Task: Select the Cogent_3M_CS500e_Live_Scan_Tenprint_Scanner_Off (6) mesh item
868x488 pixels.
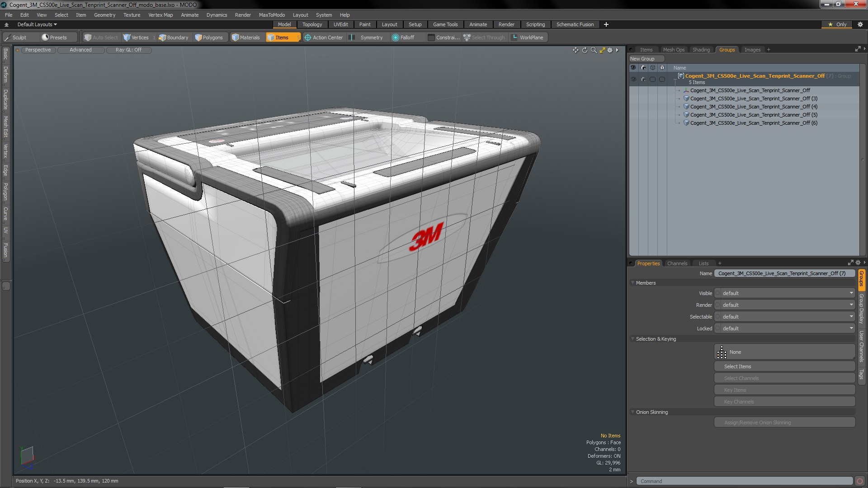Action: tap(754, 123)
